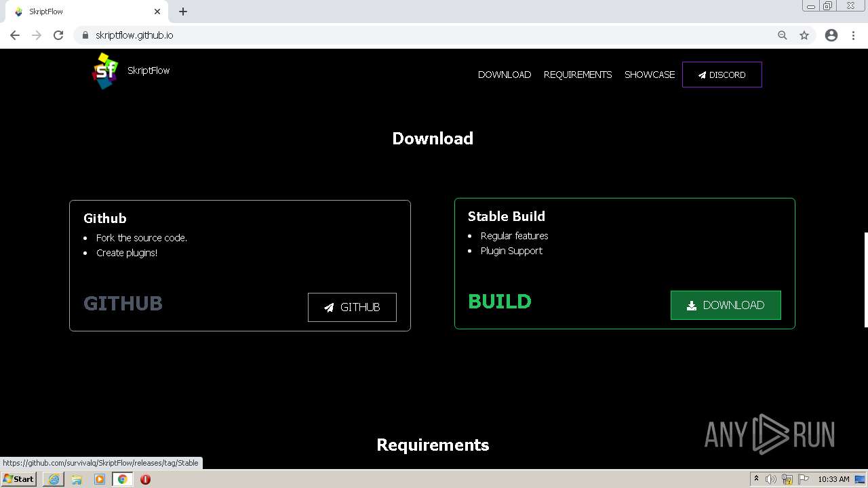The image size is (868, 488).
Task: Open the taskbar file explorer folder
Action: [77, 479]
